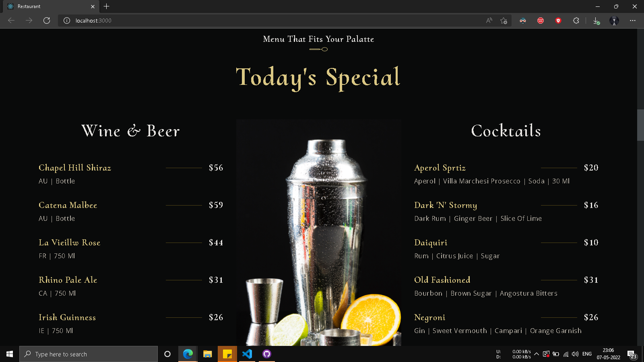Expand hidden icons in system tray

[537, 354]
